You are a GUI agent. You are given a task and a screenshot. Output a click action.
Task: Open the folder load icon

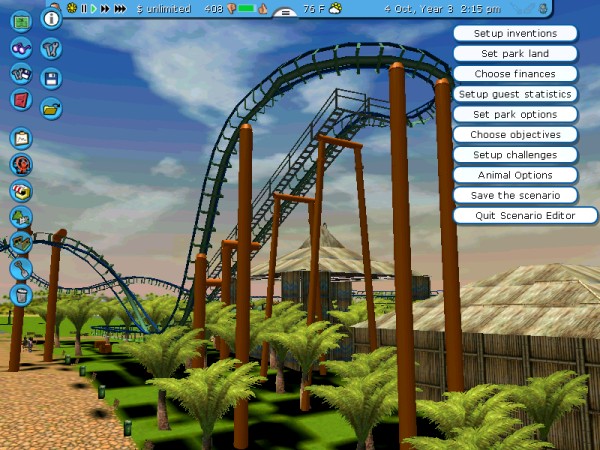click(51, 109)
